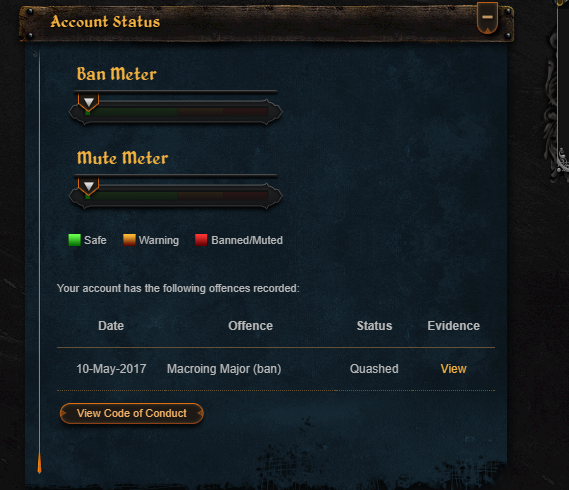Click the Status column header
The image size is (569, 490).
coord(374,326)
